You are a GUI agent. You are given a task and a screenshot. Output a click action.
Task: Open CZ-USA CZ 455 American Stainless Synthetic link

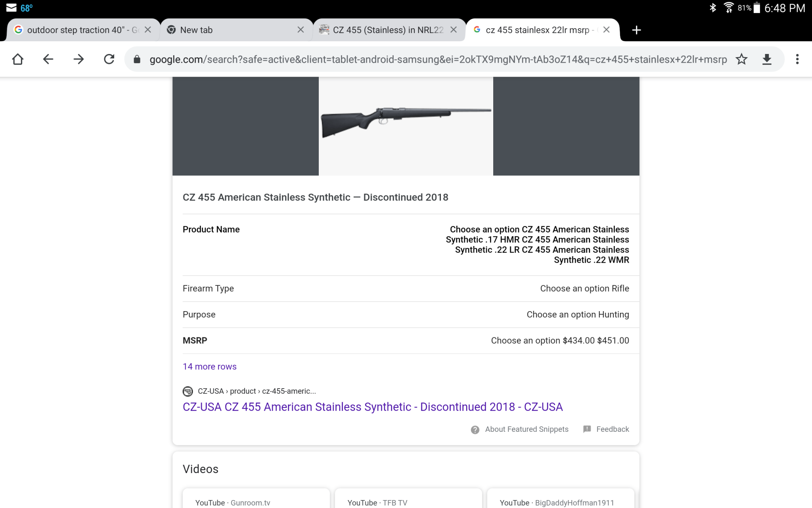click(x=373, y=407)
